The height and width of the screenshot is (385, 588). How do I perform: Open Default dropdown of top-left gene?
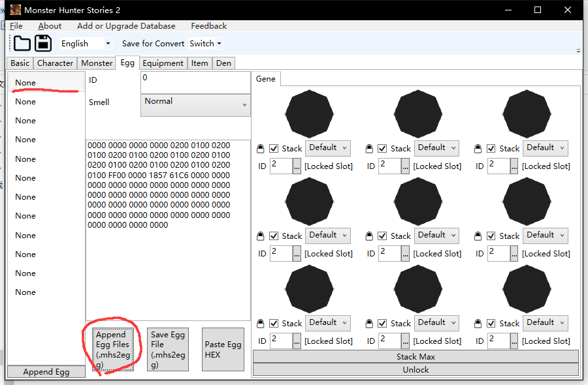328,148
